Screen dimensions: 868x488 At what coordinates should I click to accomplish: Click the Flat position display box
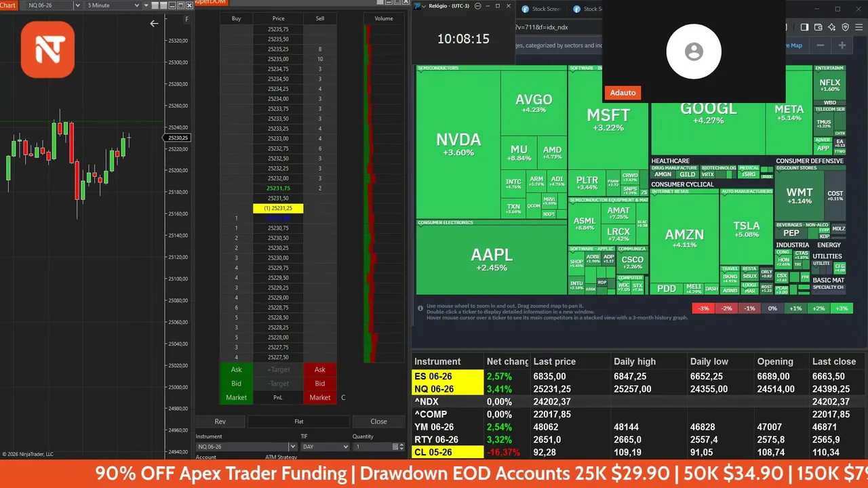pos(298,422)
